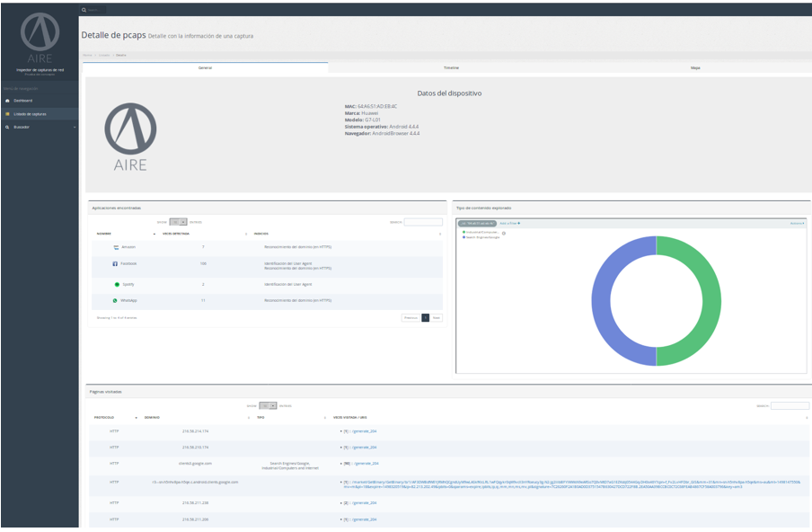Click the Listado de capturas sidebar icon
The width and height of the screenshot is (812, 532).
[x=7, y=114]
